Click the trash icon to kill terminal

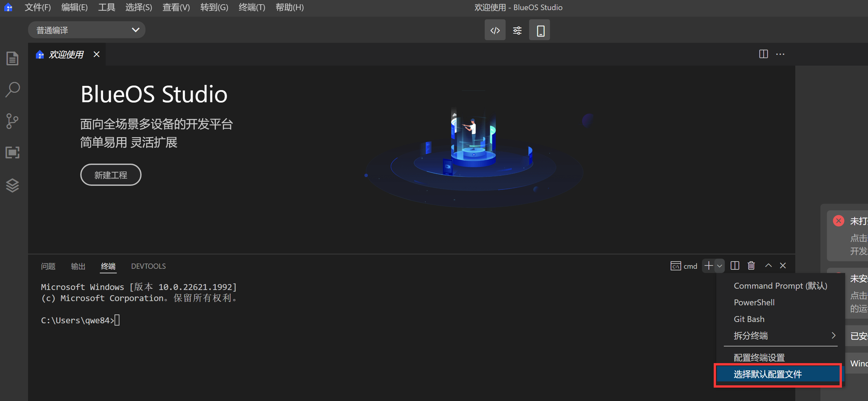[x=751, y=266]
